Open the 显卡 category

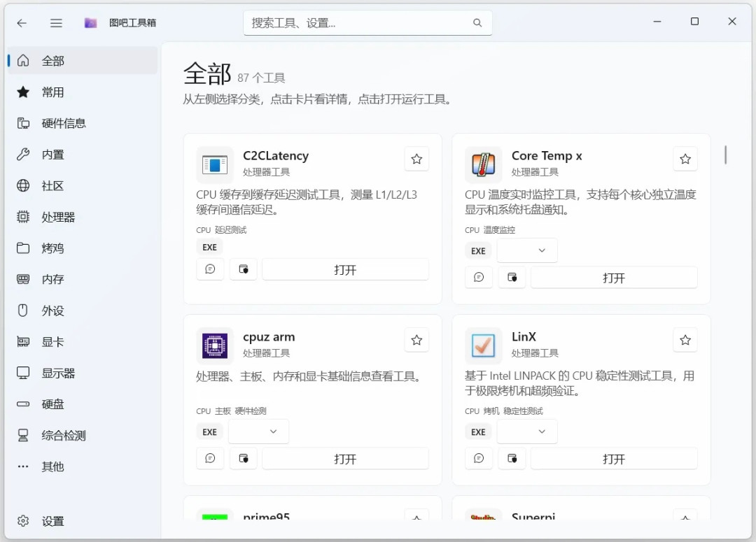83,341
